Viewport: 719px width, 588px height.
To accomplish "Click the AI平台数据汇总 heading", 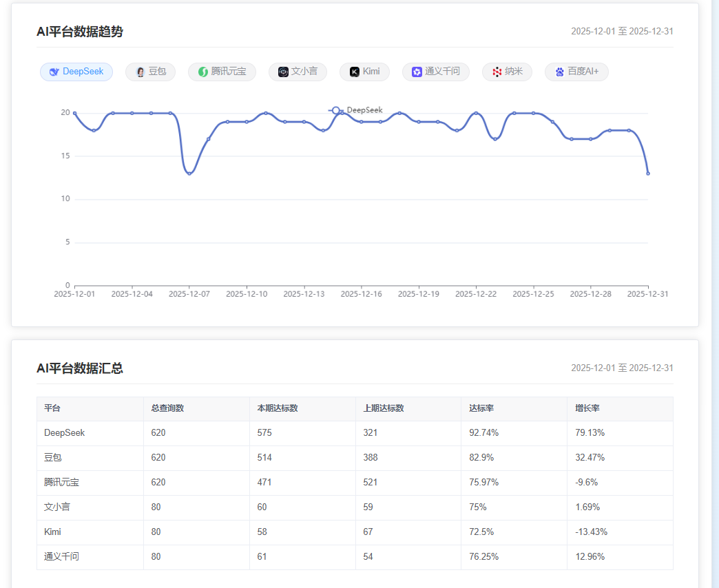I will click(x=80, y=368).
